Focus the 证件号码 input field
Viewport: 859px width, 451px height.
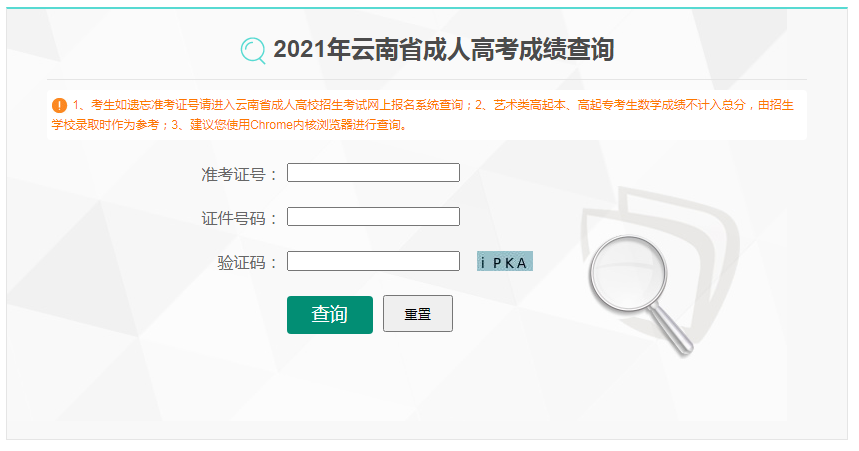[x=373, y=216]
